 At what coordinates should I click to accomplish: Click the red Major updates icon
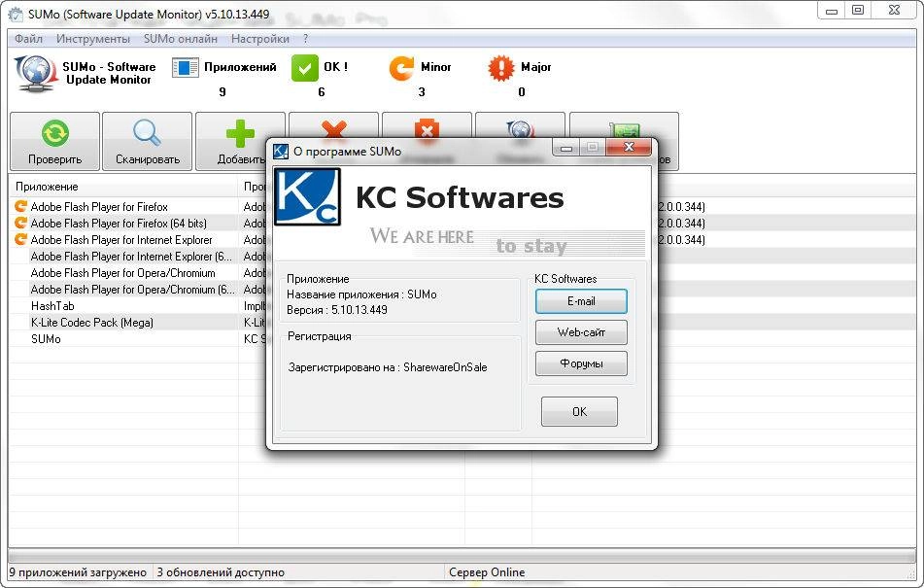501,68
